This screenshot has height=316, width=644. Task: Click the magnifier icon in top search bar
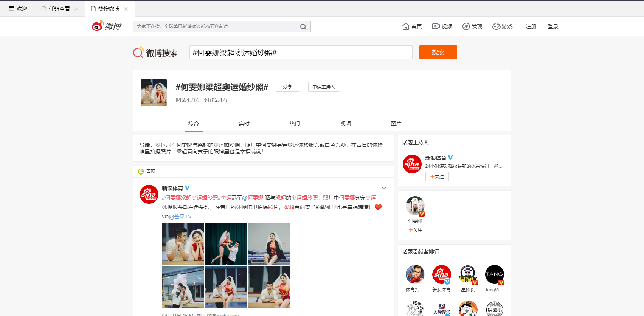pos(303,26)
